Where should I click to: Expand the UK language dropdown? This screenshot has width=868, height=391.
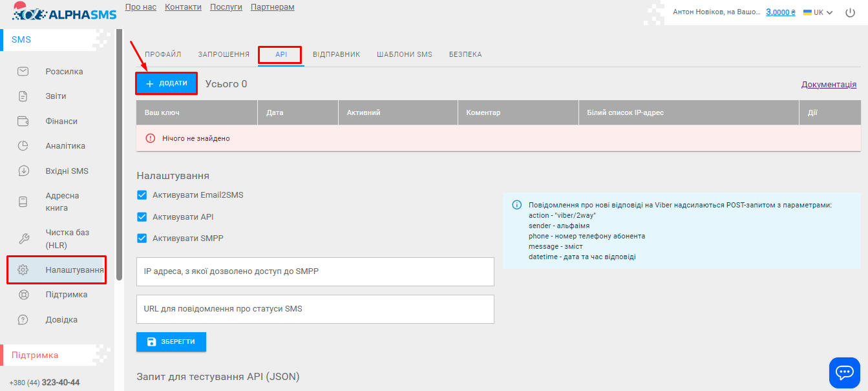818,12
